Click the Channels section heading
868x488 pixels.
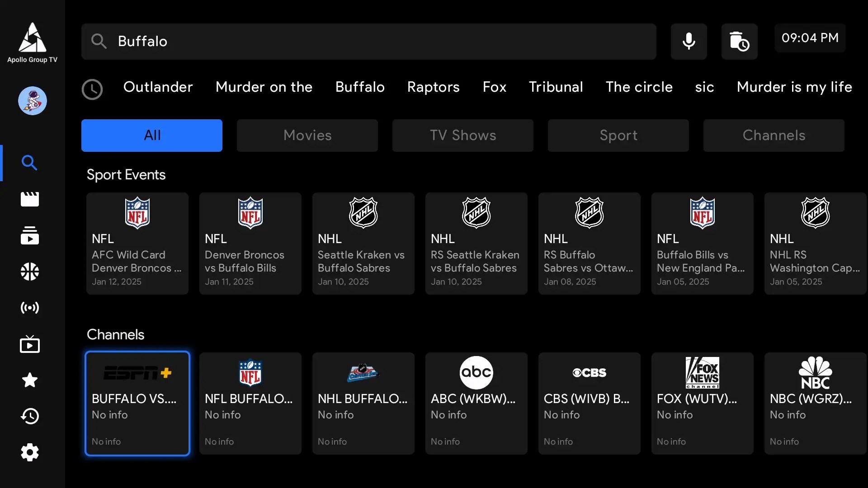[x=115, y=335]
